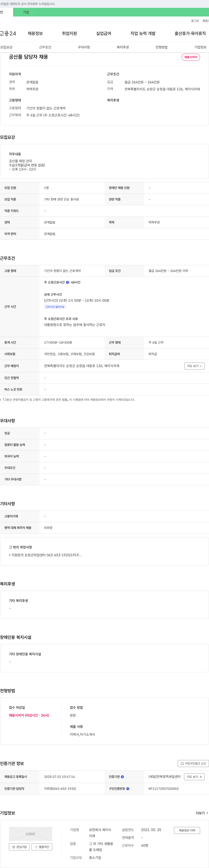Select employee count 40명
Image resolution: width=209 pixels, height=868 pixels.
(145, 845)
